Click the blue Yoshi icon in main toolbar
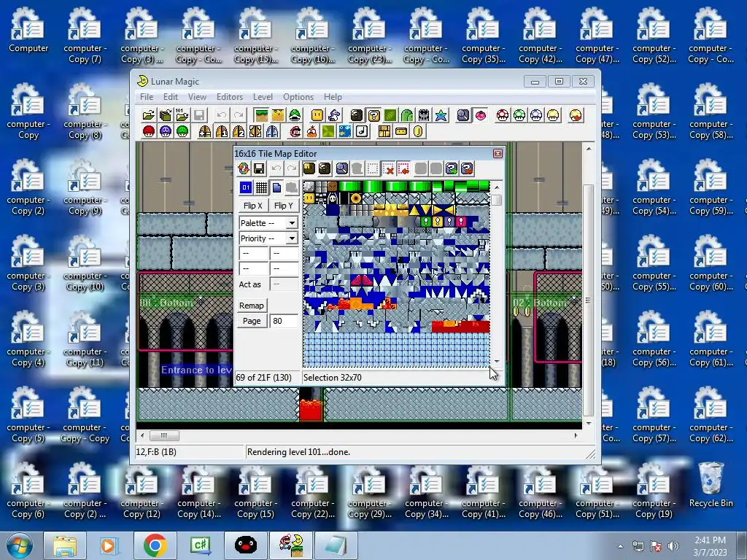The width and height of the screenshot is (747, 560). (334, 115)
